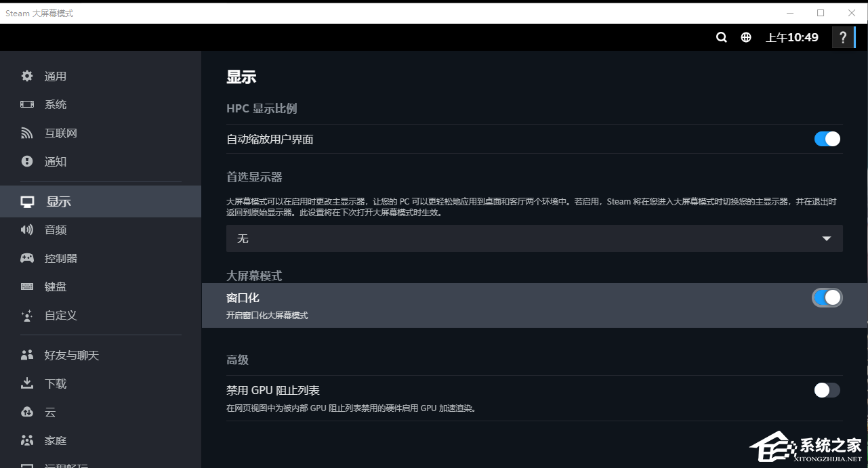Select 互联网 in the sidebar

pos(100,133)
